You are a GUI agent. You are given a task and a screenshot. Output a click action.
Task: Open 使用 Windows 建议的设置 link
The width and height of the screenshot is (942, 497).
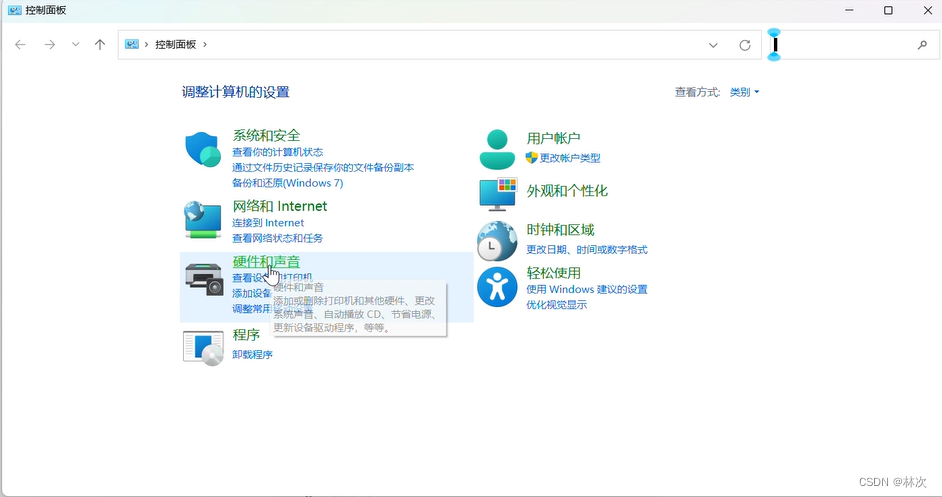[587, 289]
